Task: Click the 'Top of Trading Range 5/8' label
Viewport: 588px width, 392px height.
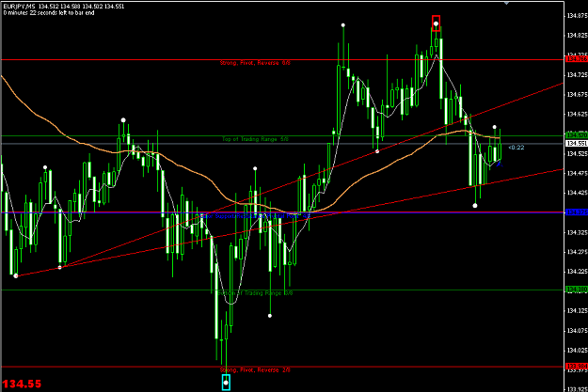Action: 255,139
